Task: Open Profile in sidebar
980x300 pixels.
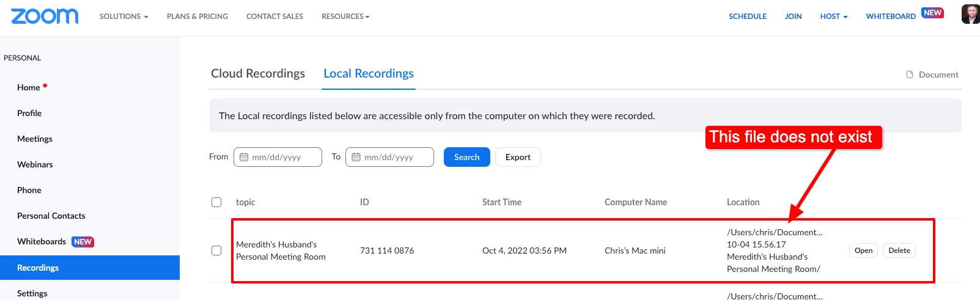Action: tap(29, 113)
